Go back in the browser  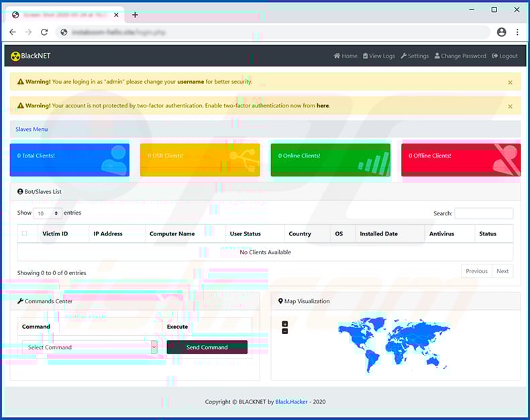(13, 32)
